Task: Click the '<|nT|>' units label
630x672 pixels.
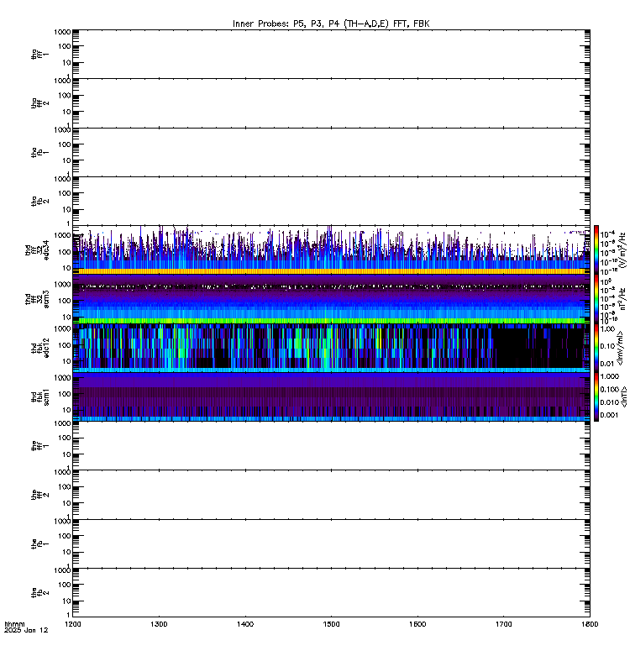Action: pyautogui.click(x=624, y=396)
